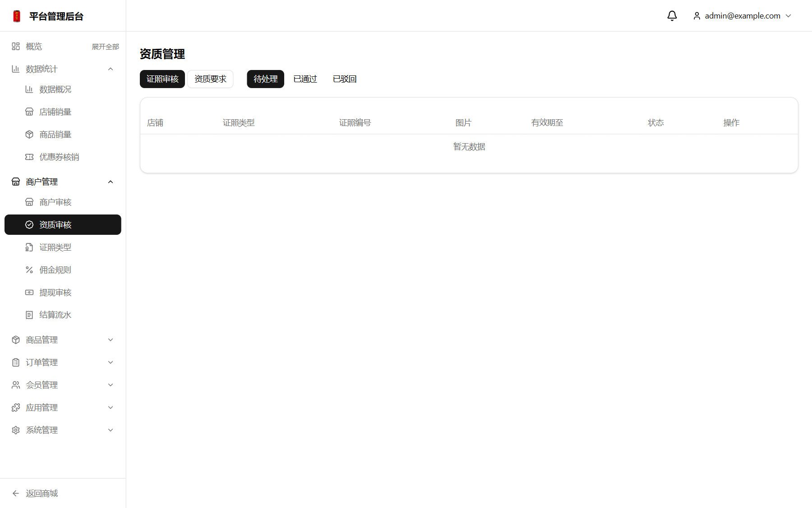812x508 pixels.
Task: Click the 结算流水 receipt icon
Action: [29, 315]
